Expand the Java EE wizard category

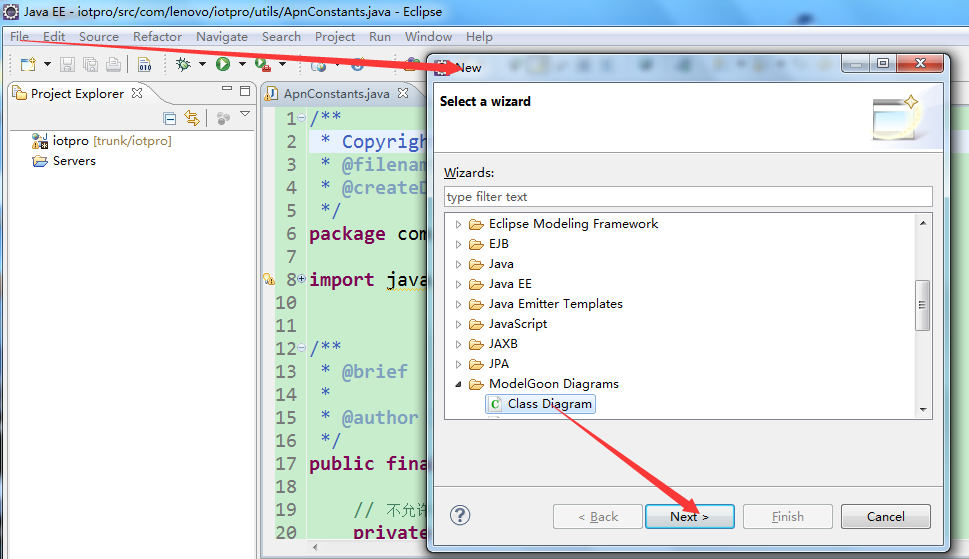point(458,284)
